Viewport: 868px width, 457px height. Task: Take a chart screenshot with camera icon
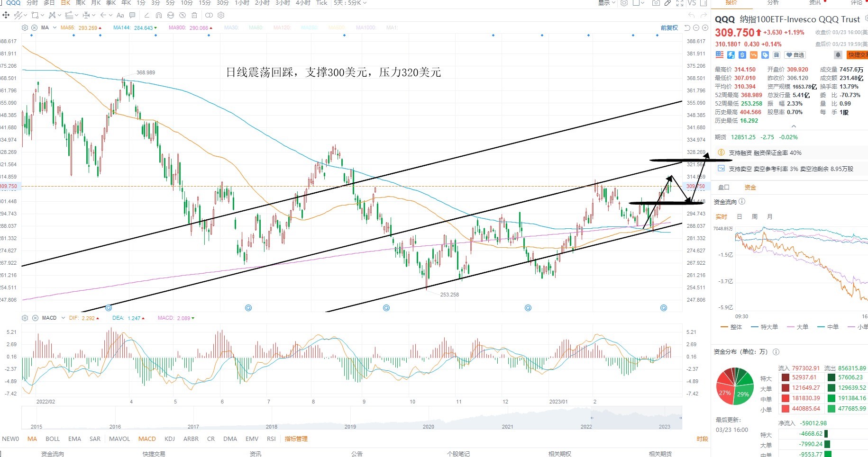coord(656,3)
